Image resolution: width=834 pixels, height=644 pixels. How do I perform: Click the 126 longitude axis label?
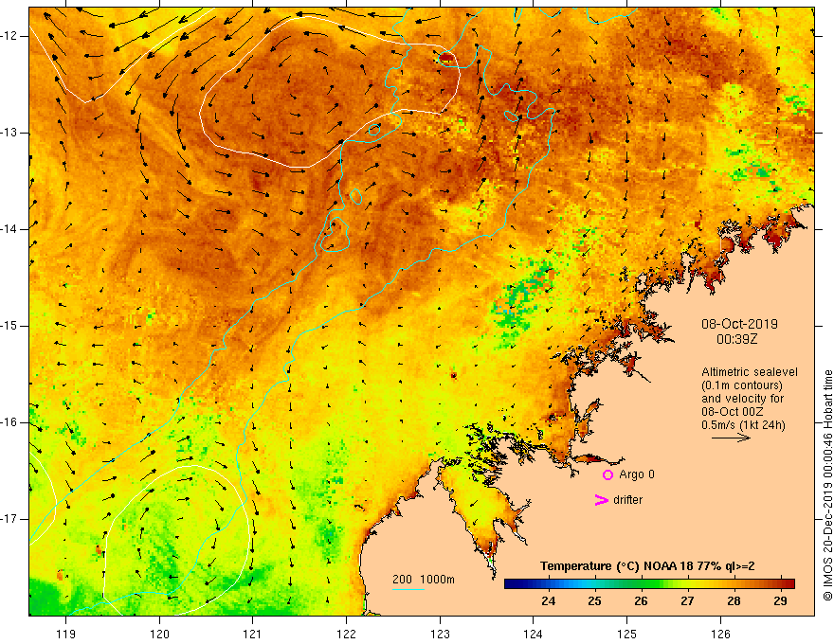(720, 634)
